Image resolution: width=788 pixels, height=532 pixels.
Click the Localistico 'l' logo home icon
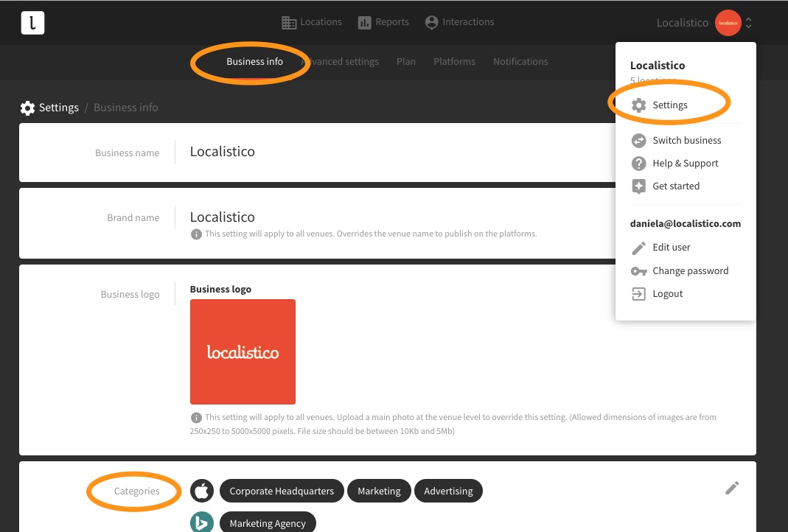32,23
